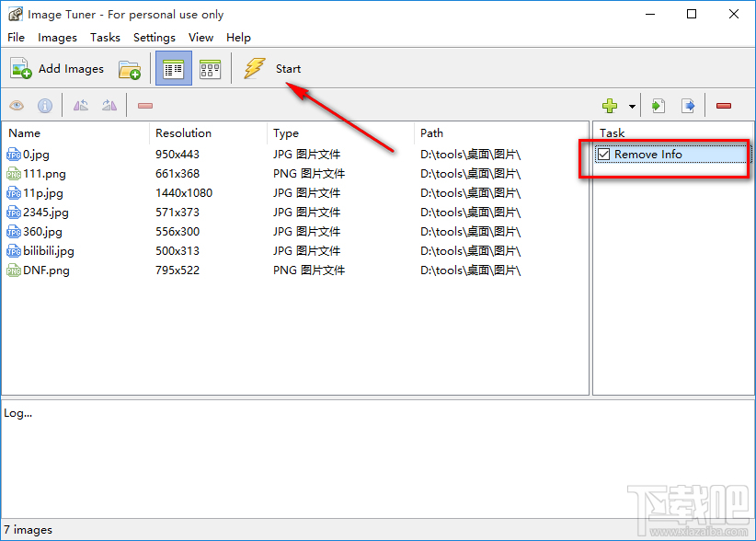The width and height of the screenshot is (756, 541).
Task: Select file 0.jpg
Action: [x=36, y=155]
